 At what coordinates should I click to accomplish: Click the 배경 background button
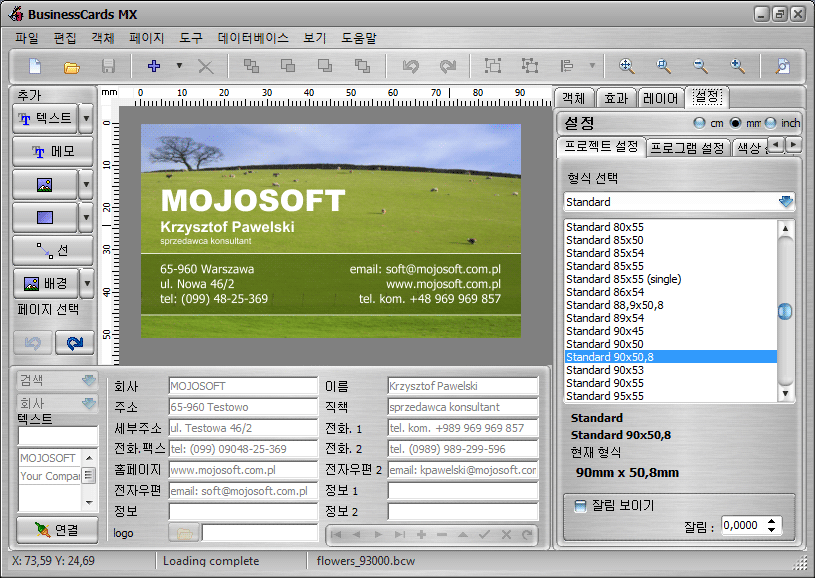pyautogui.click(x=46, y=283)
